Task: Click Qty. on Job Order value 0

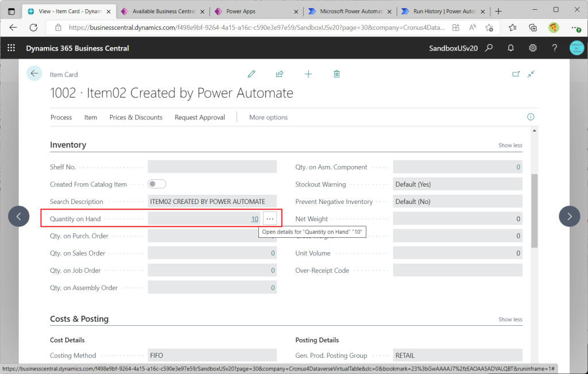Action: (273, 271)
